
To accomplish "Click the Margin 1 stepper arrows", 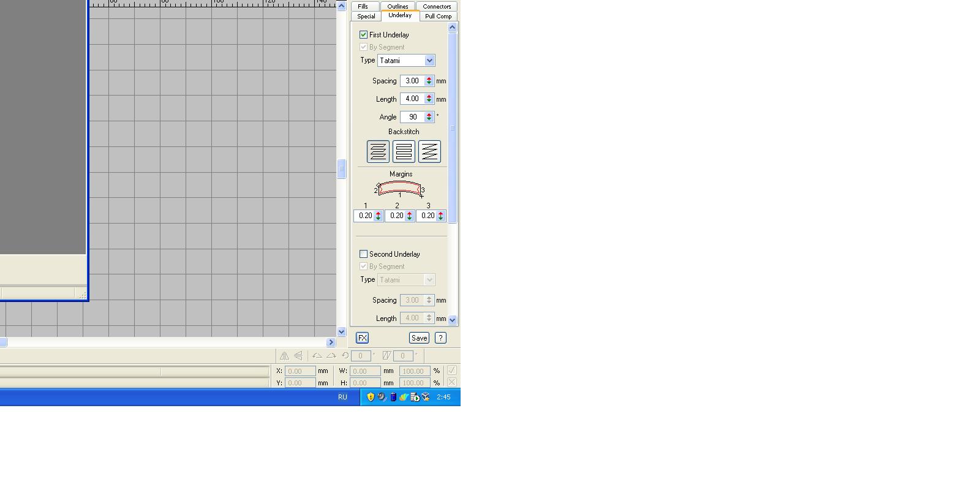I will point(378,216).
